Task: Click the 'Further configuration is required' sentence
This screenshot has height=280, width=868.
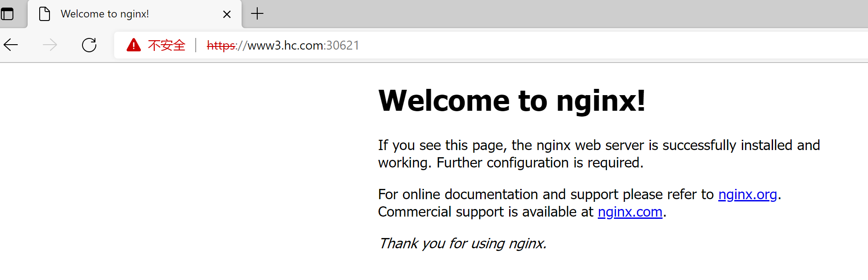Action: pyautogui.click(x=539, y=163)
